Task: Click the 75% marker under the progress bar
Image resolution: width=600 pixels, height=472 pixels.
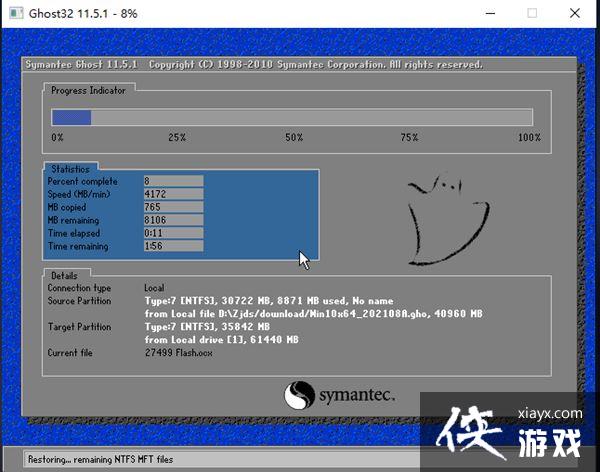Action: 409,137
